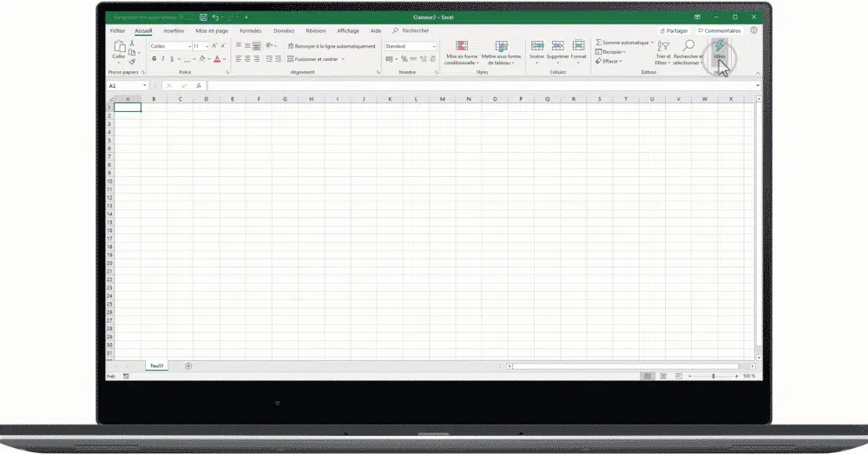868x454 pixels.
Task: Open the fill color dropdown arrow
Action: 209,59
